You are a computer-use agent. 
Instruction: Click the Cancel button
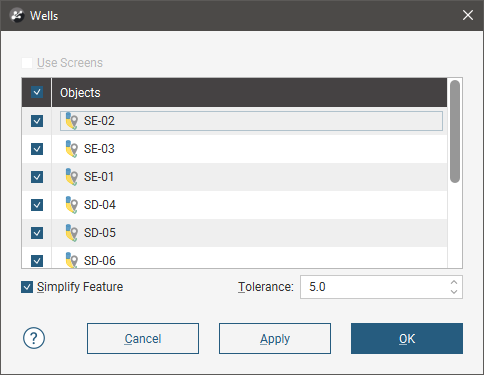[x=143, y=338]
